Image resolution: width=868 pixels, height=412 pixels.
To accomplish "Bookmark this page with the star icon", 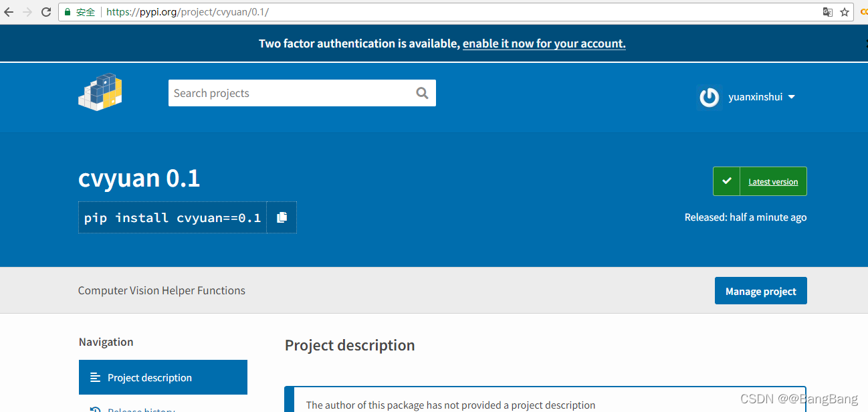I will tap(845, 12).
